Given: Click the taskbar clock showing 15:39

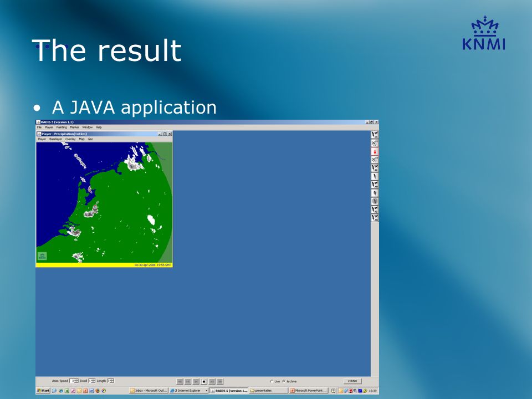Looking at the screenshot, I should pos(372,391).
